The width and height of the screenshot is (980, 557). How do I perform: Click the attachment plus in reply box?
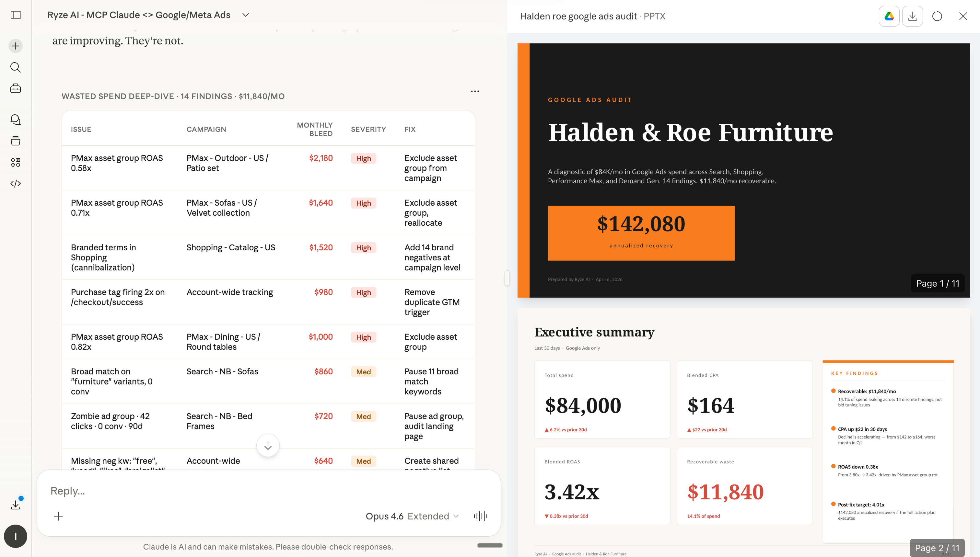click(58, 516)
